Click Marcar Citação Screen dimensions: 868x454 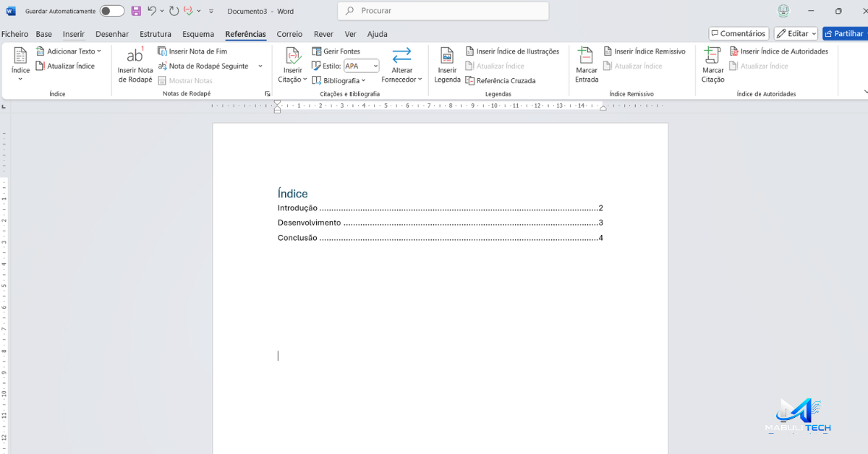pos(712,65)
